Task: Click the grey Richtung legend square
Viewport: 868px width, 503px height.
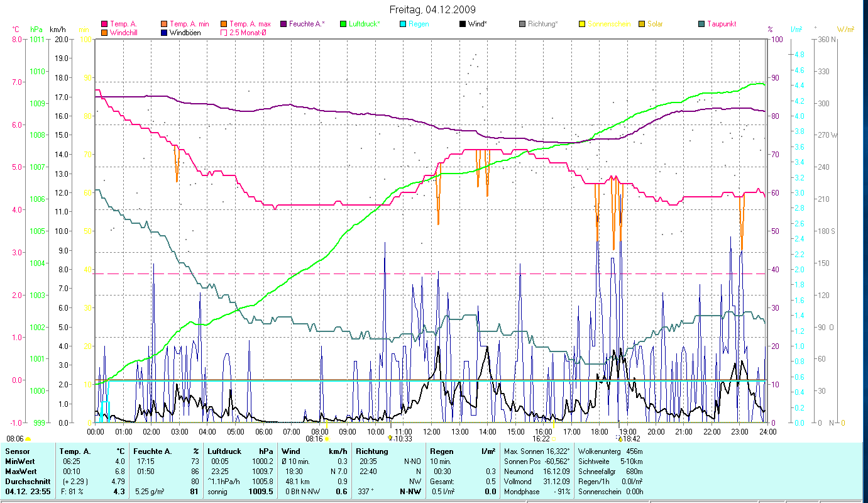Action: pyautogui.click(x=522, y=25)
